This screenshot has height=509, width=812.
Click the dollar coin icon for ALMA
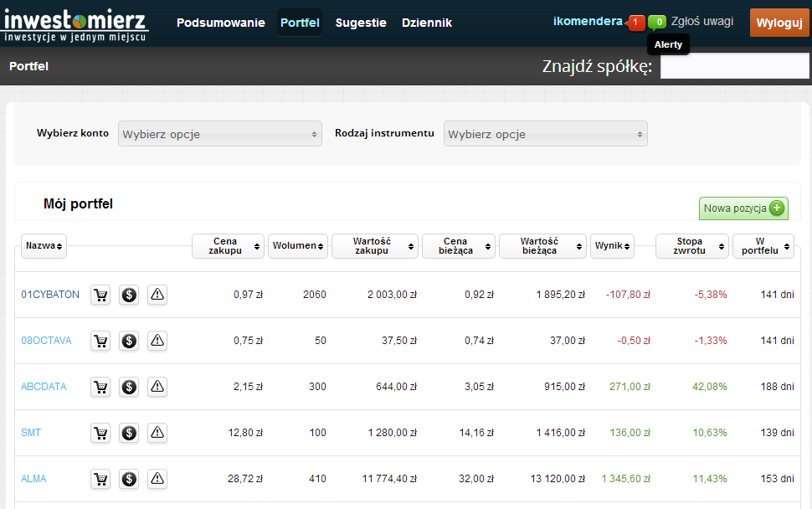click(129, 479)
